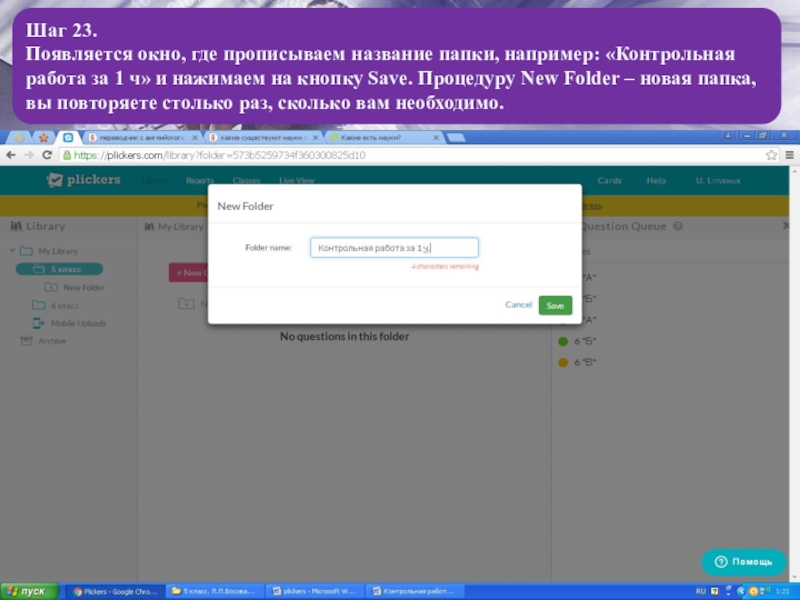Save the new folder name
The height and width of the screenshot is (600, 800).
[555, 305]
